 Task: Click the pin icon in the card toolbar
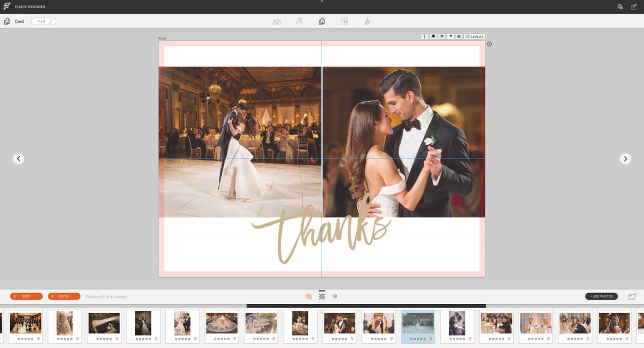pyautogui.click(x=450, y=36)
